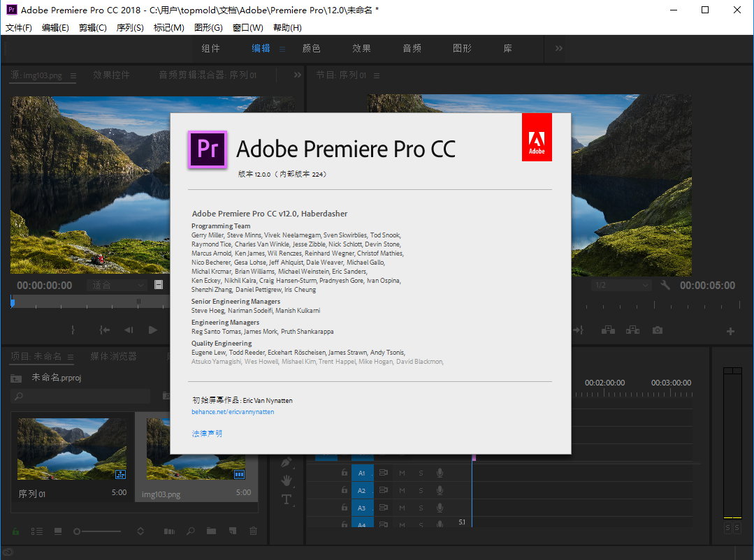This screenshot has width=754, height=560.
Task: Toggle A2 track targeting button
Action: click(362, 490)
